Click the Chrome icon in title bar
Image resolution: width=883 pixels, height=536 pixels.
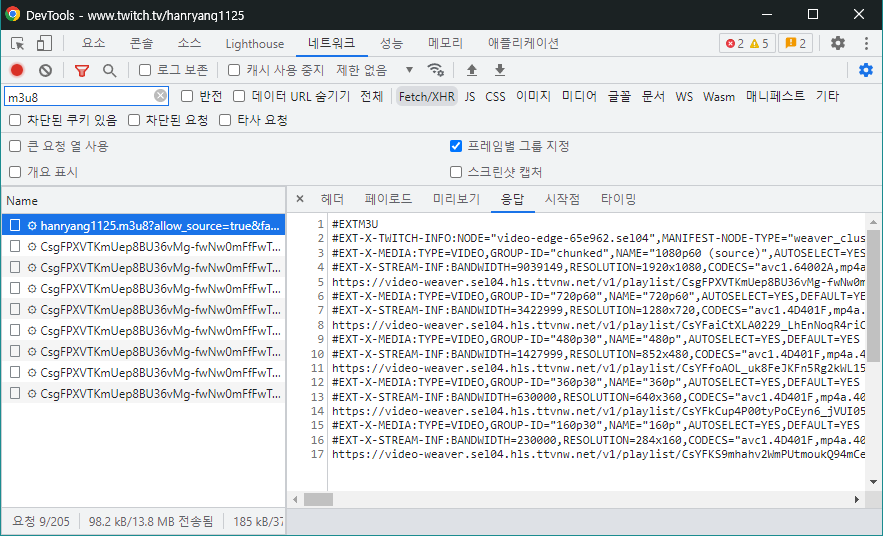point(12,15)
